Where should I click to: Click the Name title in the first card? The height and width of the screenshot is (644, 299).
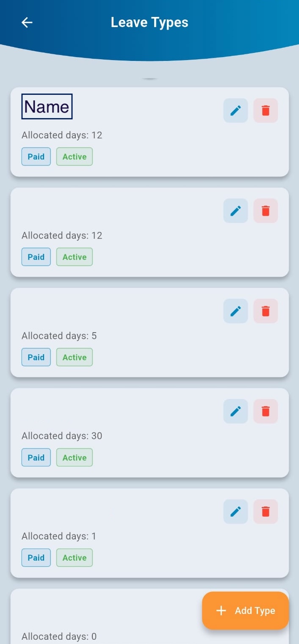(x=47, y=107)
